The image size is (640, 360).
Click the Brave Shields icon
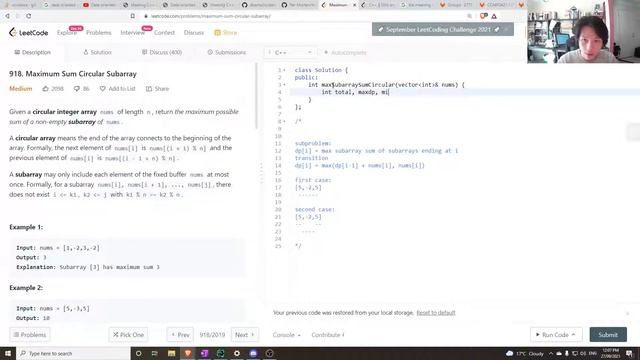click(483, 16)
